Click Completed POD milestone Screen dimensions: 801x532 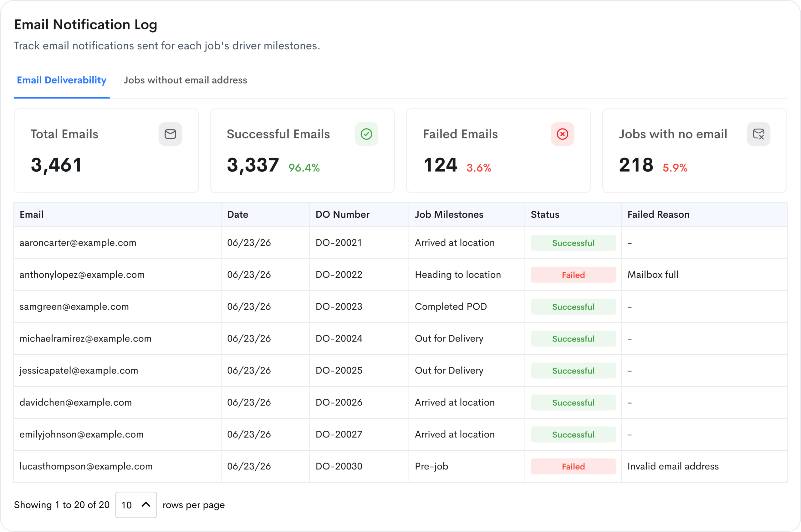(x=451, y=307)
